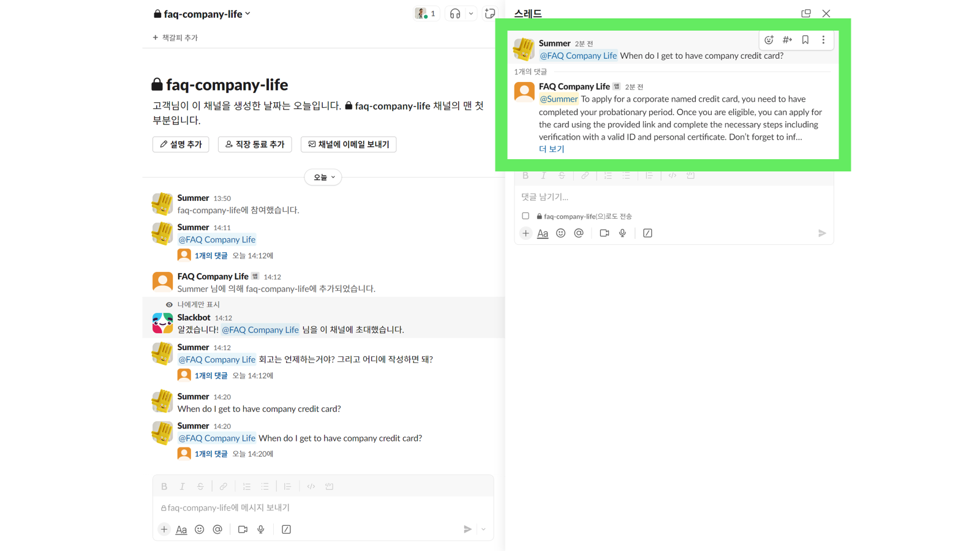The width and height of the screenshot is (980, 551).
Task: Click the '직장 동료 추가' button
Action: [255, 144]
